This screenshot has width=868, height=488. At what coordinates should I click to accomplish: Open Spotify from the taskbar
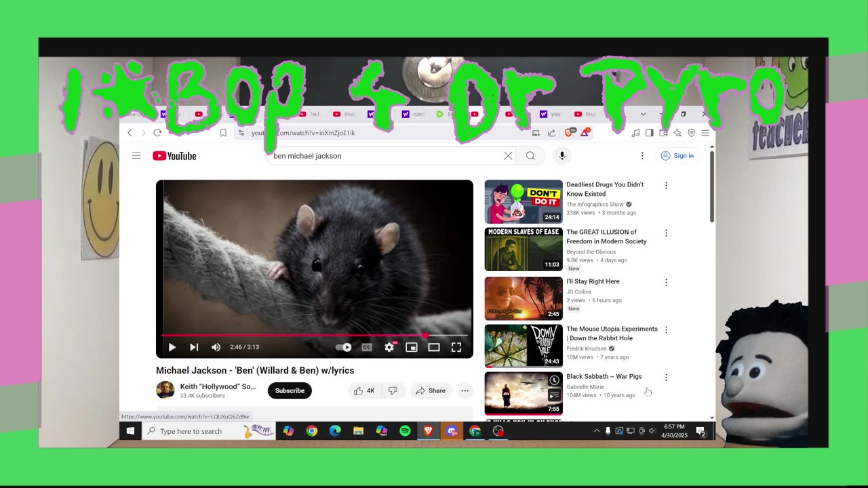coord(405,431)
